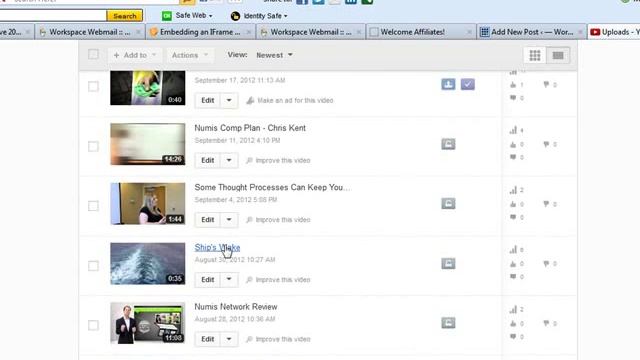Switch to grid view layout
The image size is (640, 360).
point(535,55)
